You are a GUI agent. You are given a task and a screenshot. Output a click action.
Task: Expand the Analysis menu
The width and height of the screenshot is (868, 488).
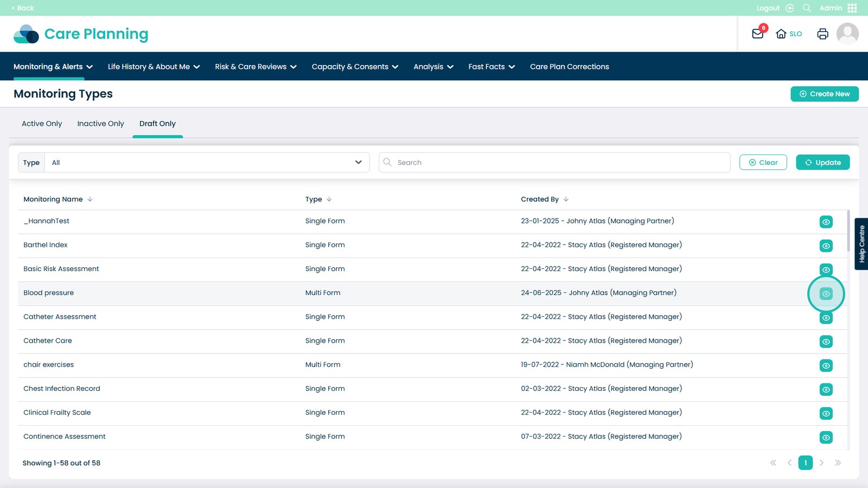(433, 67)
